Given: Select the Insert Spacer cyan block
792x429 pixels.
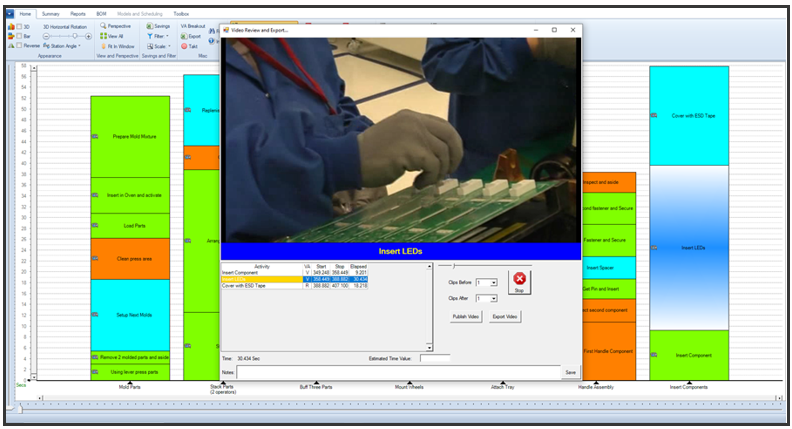Looking at the screenshot, I should click(x=609, y=268).
